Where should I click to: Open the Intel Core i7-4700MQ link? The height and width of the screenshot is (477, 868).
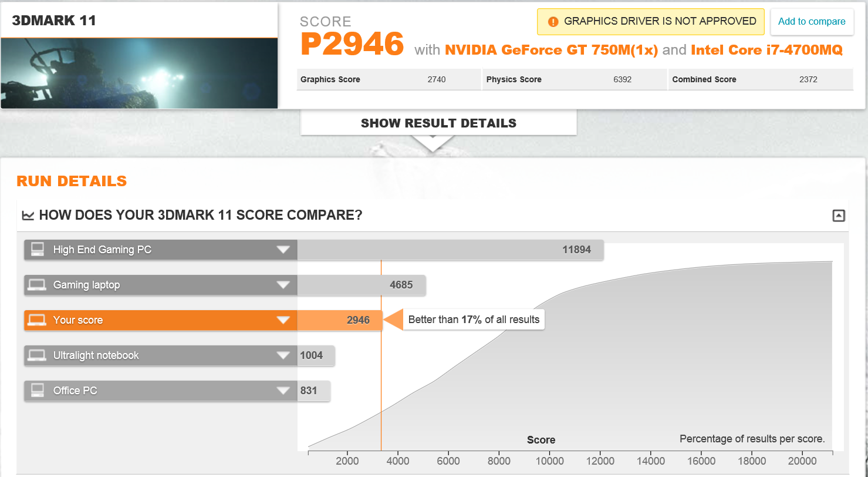(767, 50)
